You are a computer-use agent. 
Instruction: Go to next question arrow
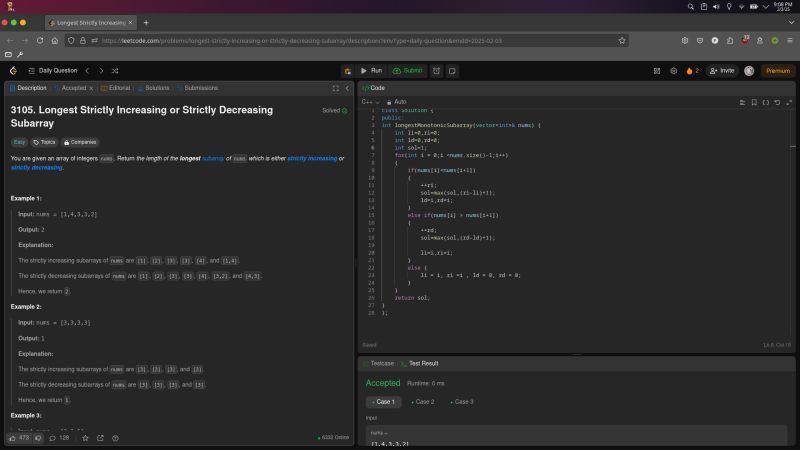[101, 71]
